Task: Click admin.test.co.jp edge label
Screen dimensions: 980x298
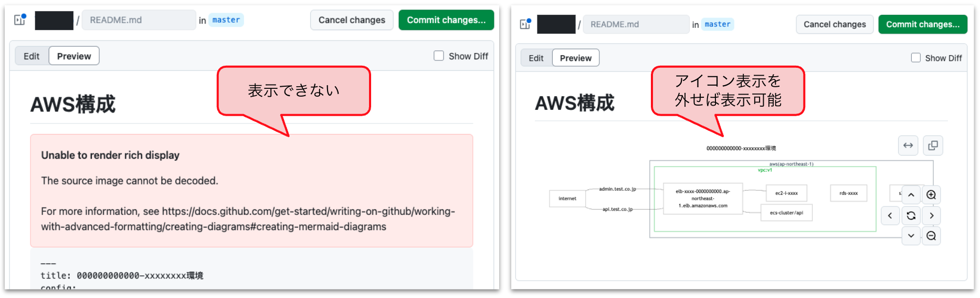Action: [x=617, y=189]
